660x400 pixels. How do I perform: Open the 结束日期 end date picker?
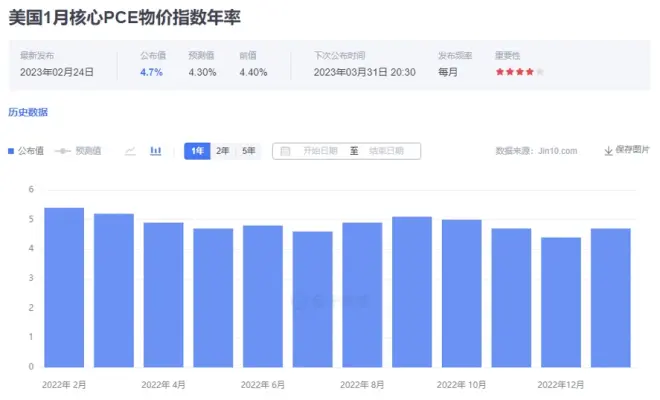[x=386, y=151]
